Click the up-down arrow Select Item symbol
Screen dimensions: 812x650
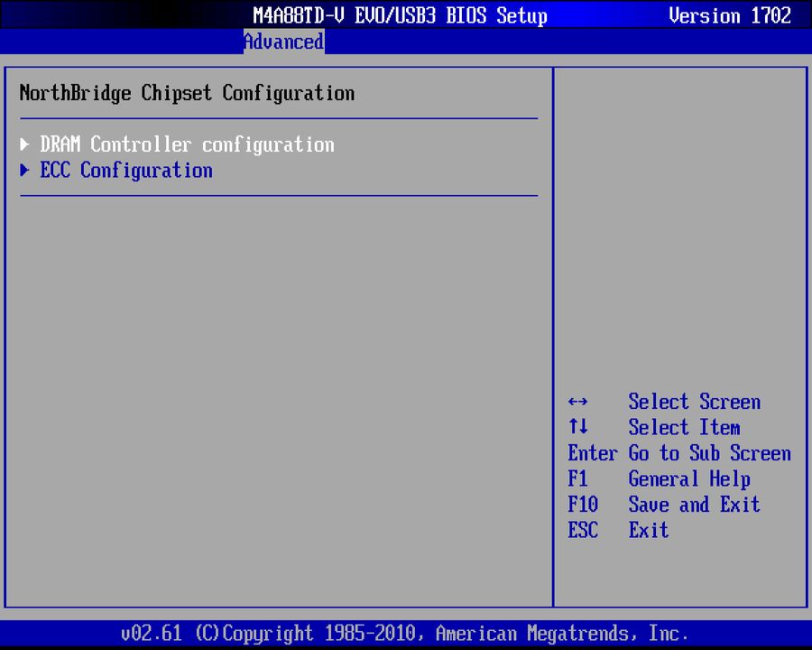[x=577, y=427]
